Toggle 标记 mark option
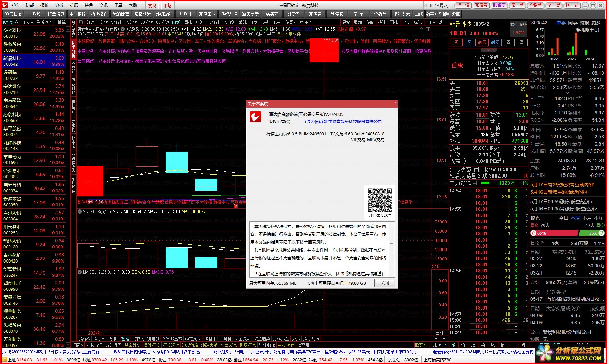This screenshot has width=607, height=364. point(418,22)
